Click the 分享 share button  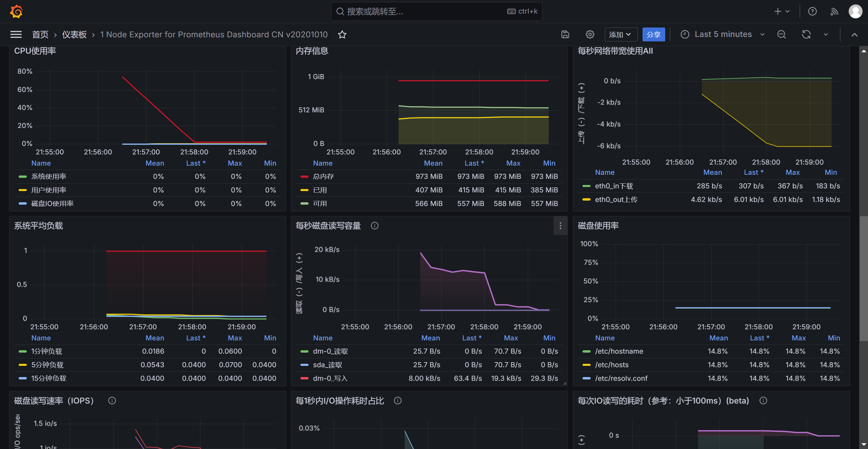coord(653,34)
